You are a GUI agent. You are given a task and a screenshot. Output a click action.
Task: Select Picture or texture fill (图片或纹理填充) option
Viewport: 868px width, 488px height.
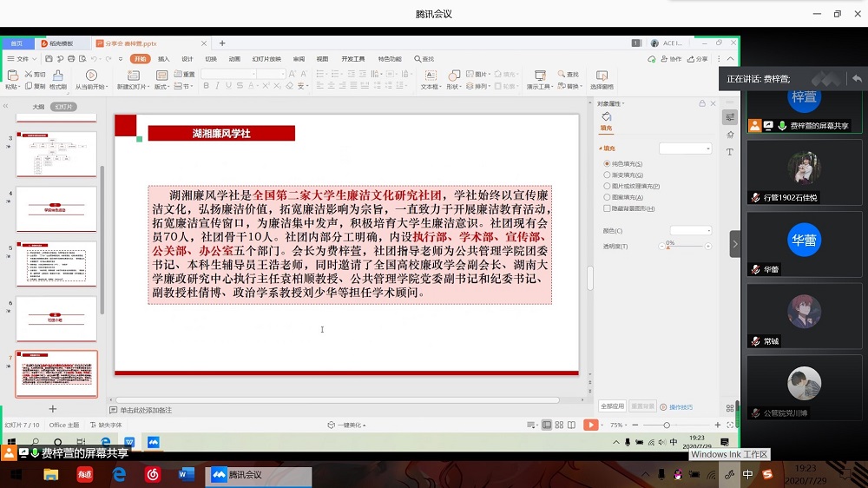click(x=607, y=186)
